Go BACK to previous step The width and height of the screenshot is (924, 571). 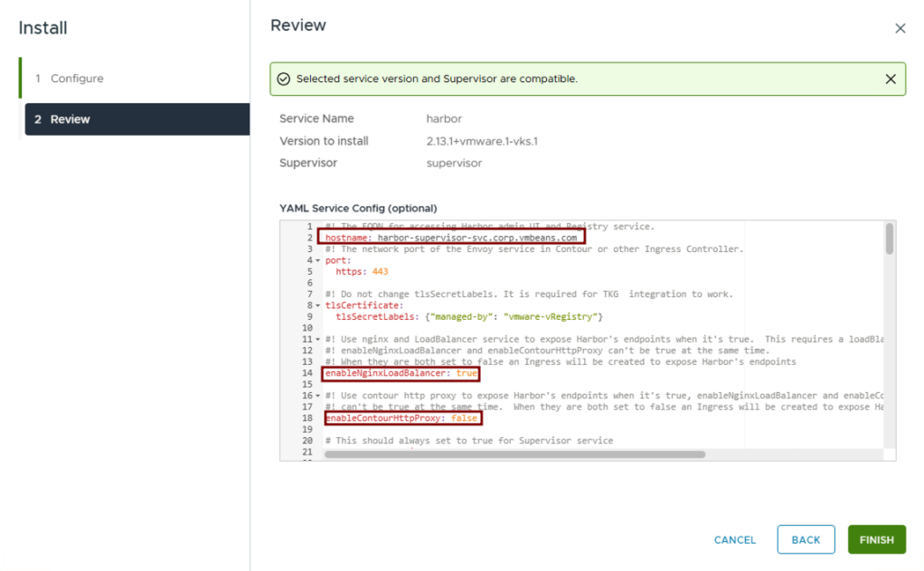coord(806,539)
